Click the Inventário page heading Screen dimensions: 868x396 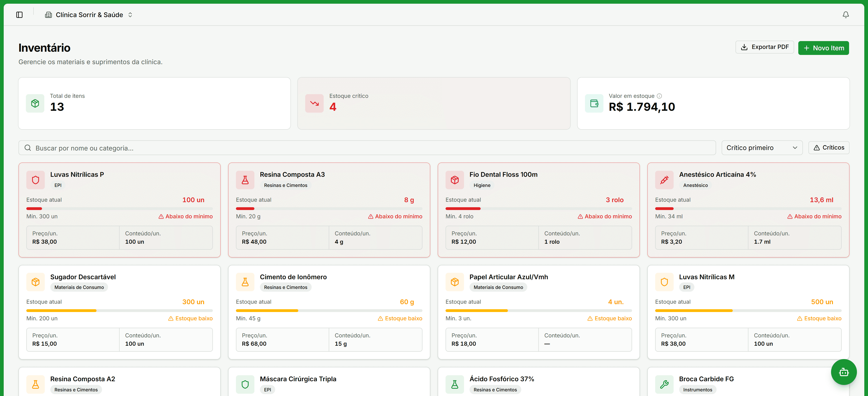coord(45,48)
